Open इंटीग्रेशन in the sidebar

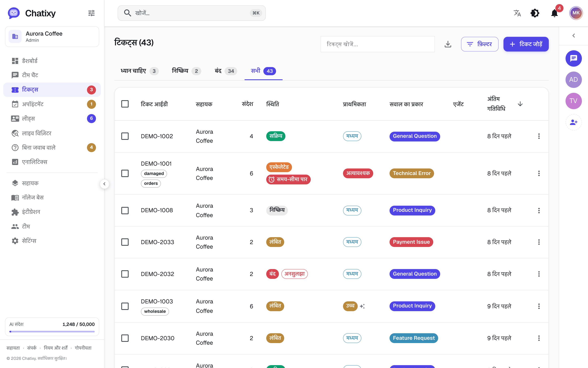pos(52,212)
